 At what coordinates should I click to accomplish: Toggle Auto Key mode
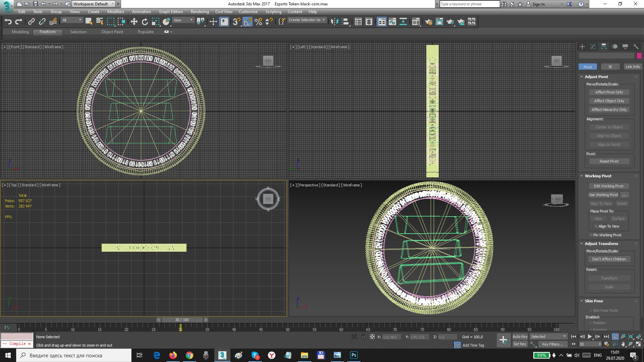click(x=520, y=337)
